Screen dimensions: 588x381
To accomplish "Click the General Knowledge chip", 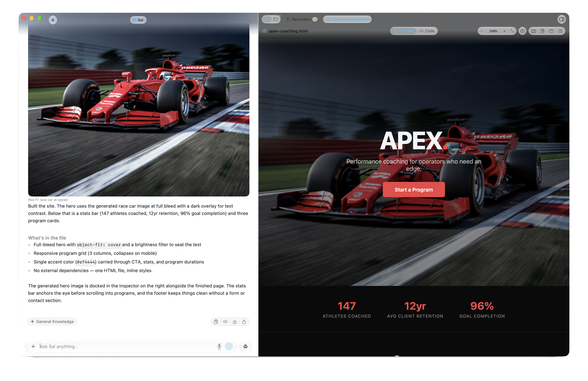I will (52, 321).
